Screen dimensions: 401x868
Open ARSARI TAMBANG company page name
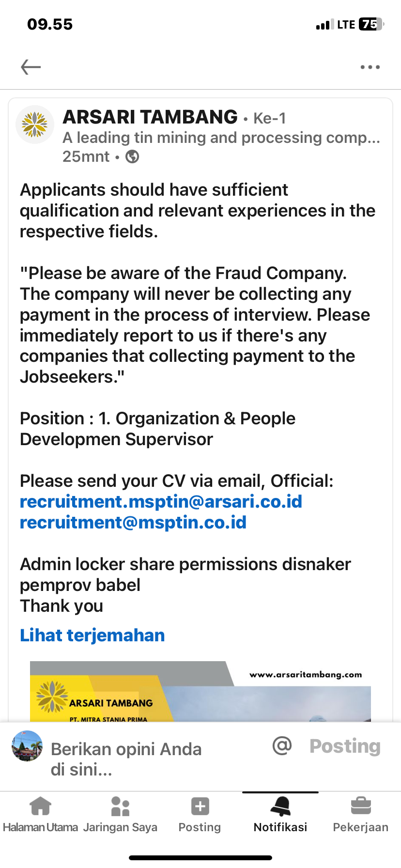point(150,117)
